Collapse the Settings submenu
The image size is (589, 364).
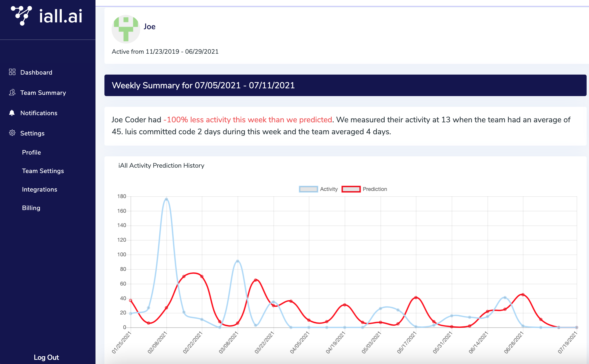[32, 133]
